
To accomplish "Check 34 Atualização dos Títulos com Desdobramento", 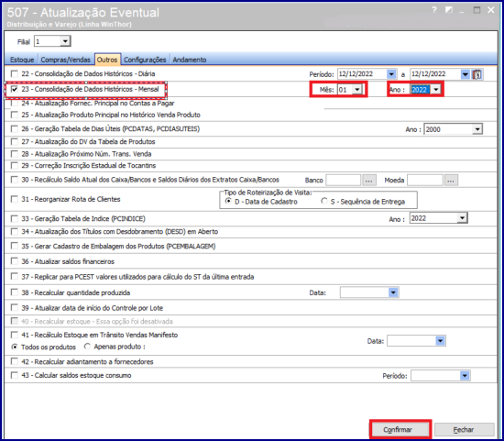I will [14, 232].
